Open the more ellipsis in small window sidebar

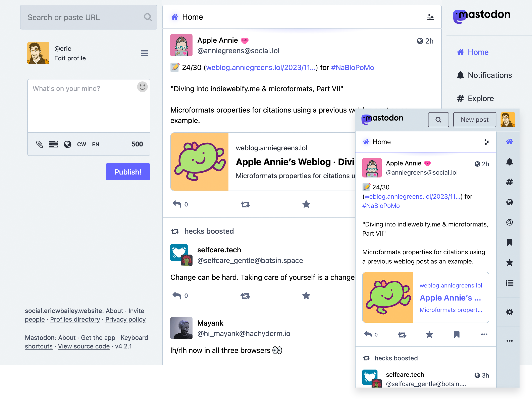[509, 341]
